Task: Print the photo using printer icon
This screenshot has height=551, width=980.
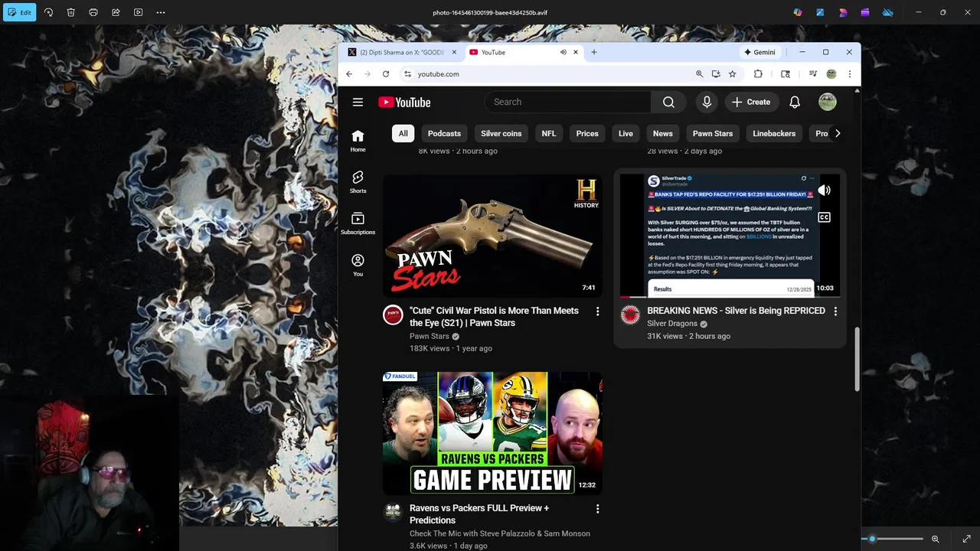Action: [x=93, y=12]
